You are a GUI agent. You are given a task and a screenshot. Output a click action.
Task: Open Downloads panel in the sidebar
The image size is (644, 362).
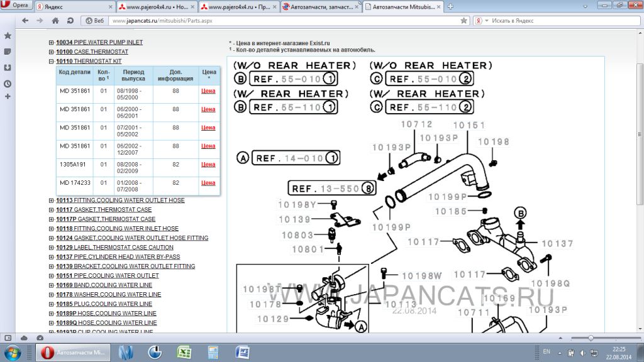click(x=8, y=68)
